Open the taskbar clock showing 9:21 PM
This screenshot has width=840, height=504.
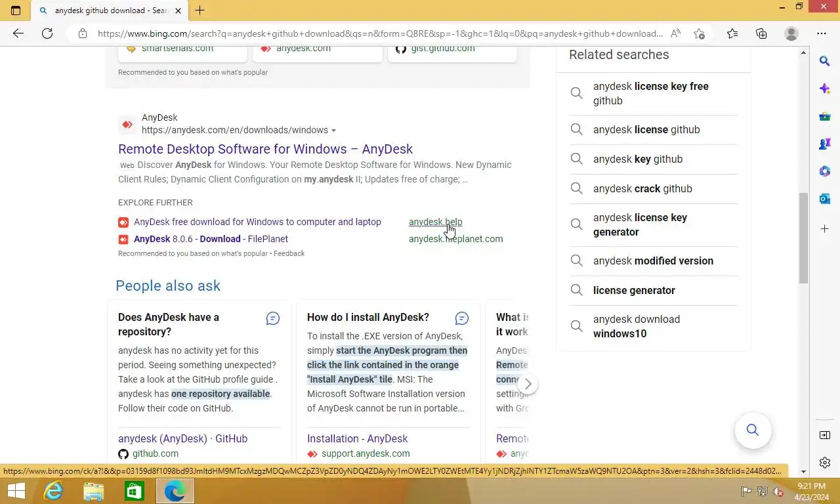coord(811,491)
